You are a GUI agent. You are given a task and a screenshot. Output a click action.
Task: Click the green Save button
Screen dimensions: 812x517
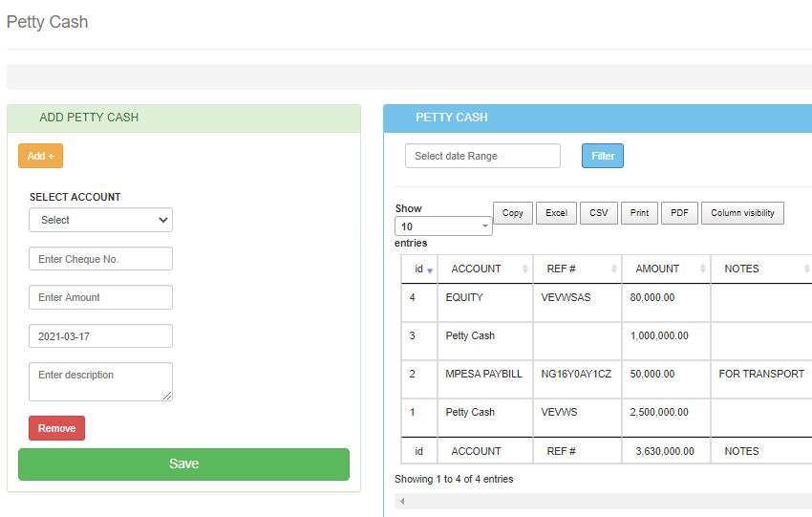(183, 463)
